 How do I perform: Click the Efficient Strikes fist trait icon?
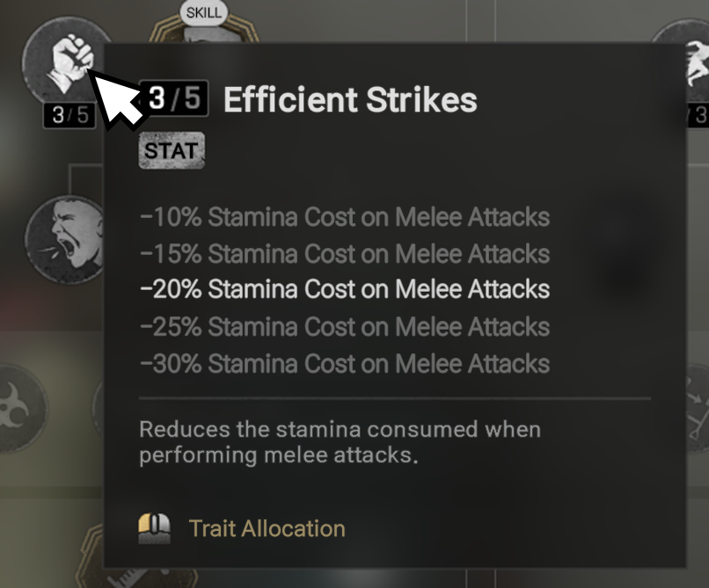60,60
